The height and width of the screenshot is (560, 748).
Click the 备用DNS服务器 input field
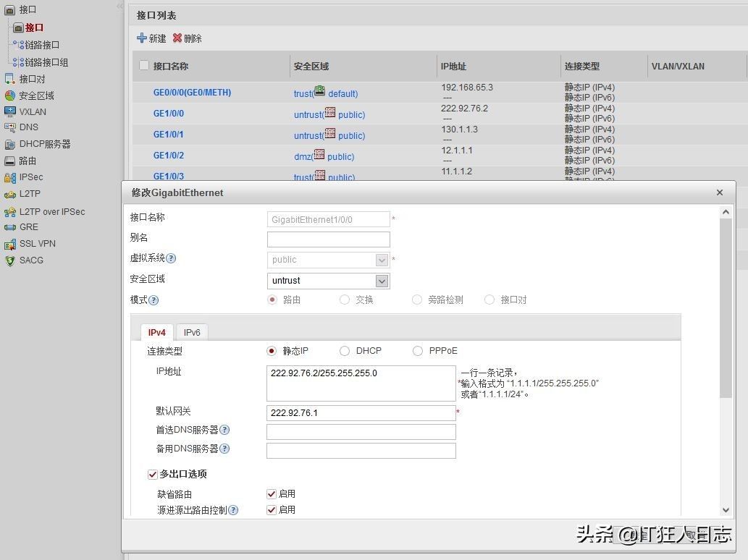pyautogui.click(x=361, y=450)
